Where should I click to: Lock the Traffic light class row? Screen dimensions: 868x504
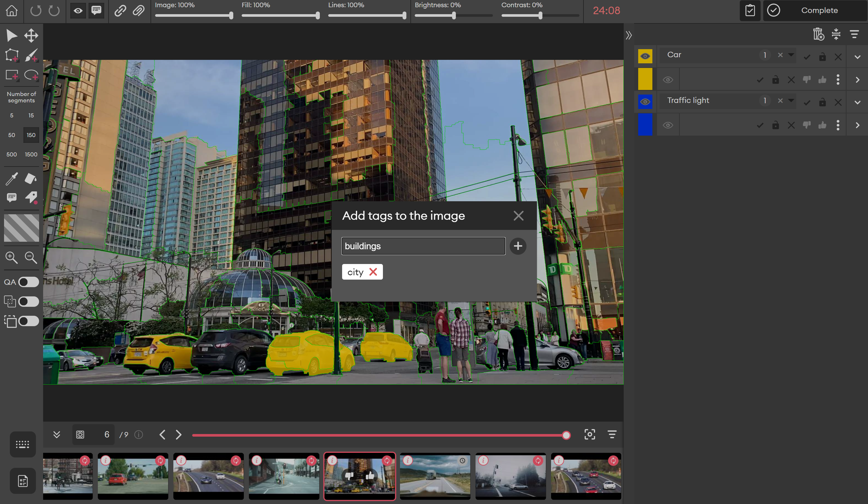coord(823,102)
